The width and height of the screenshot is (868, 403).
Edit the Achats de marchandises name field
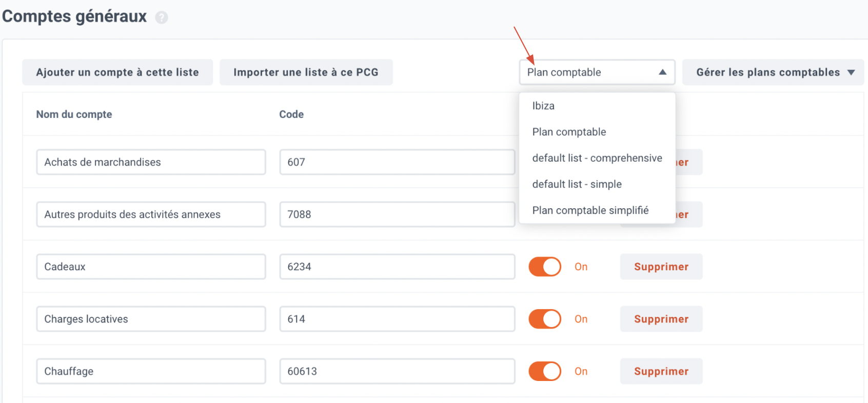click(151, 162)
